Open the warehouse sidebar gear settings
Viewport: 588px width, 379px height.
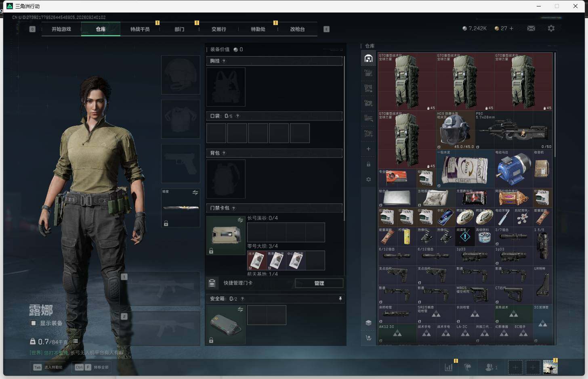click(x=368, y=179)
